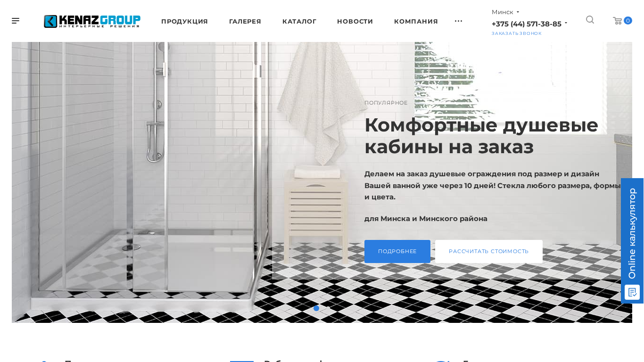Switch to the second slide dot
The height and width of the screenshot is (362, 644).
(x=328, y=308)
